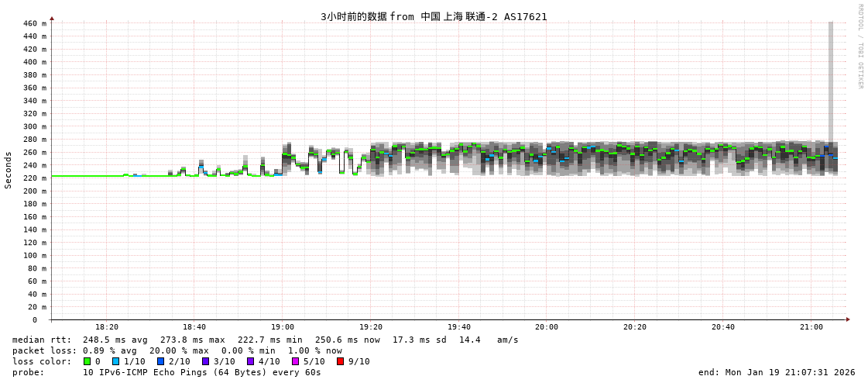Viewport: 868px width, 383px height.
Task: Click the median rtt statistics line
Action: (x=265, y=340)
